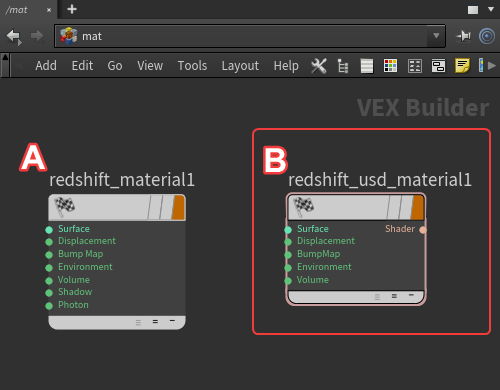Click the new tab plus button
This screenshot has height=390, width=500.
(72, 9)
